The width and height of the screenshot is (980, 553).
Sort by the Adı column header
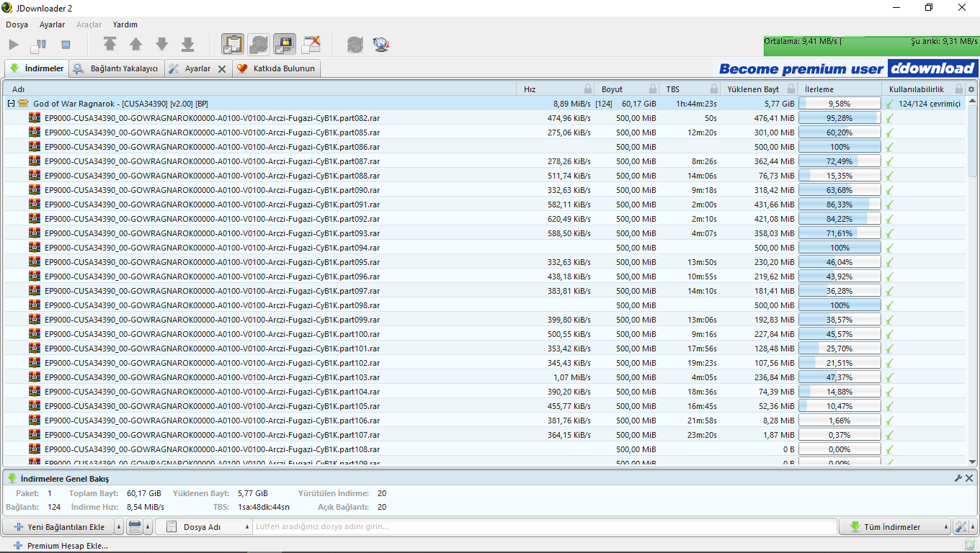[x=259, y=89]
